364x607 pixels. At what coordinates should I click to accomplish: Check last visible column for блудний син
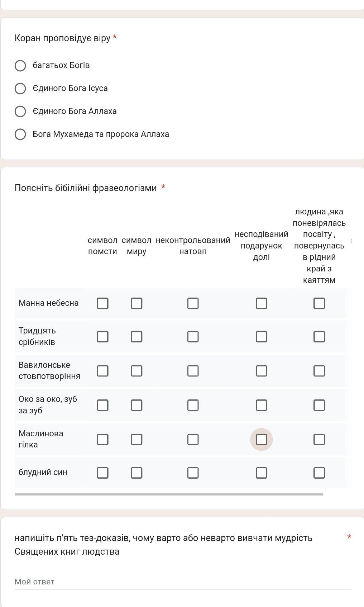click(x=319, y=473)
